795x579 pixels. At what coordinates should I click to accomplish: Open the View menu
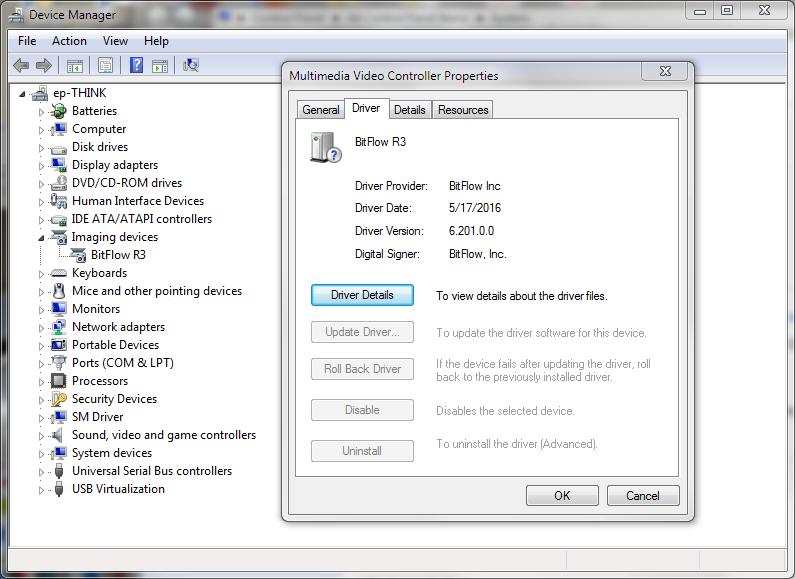115,41
